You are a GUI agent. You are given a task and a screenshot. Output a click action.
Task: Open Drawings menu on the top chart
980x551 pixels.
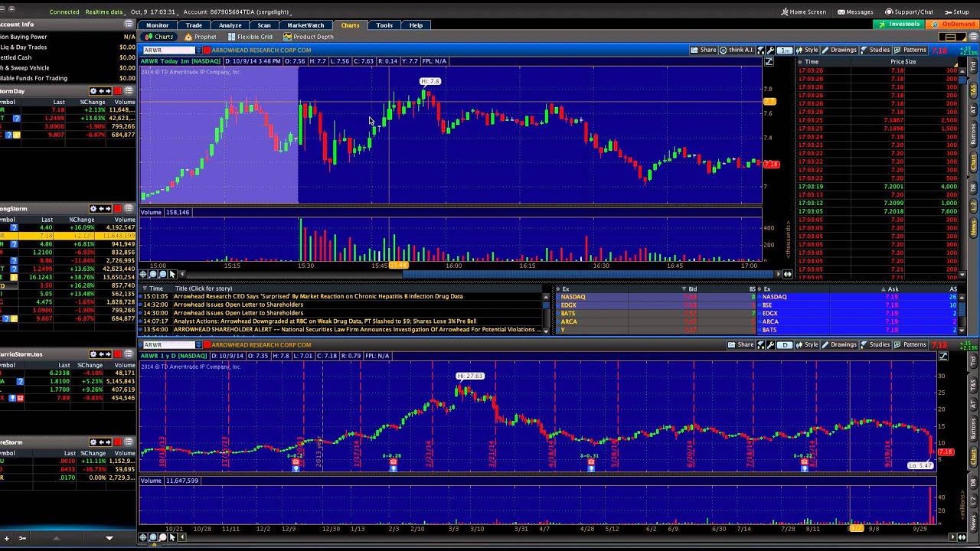[839, 50]
